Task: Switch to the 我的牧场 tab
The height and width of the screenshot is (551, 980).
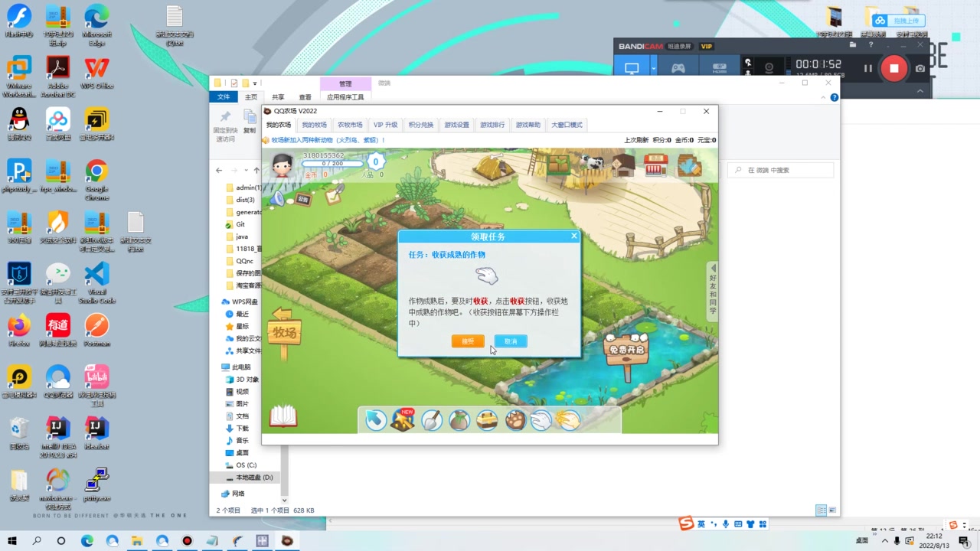Action: (x=314, y=125)
